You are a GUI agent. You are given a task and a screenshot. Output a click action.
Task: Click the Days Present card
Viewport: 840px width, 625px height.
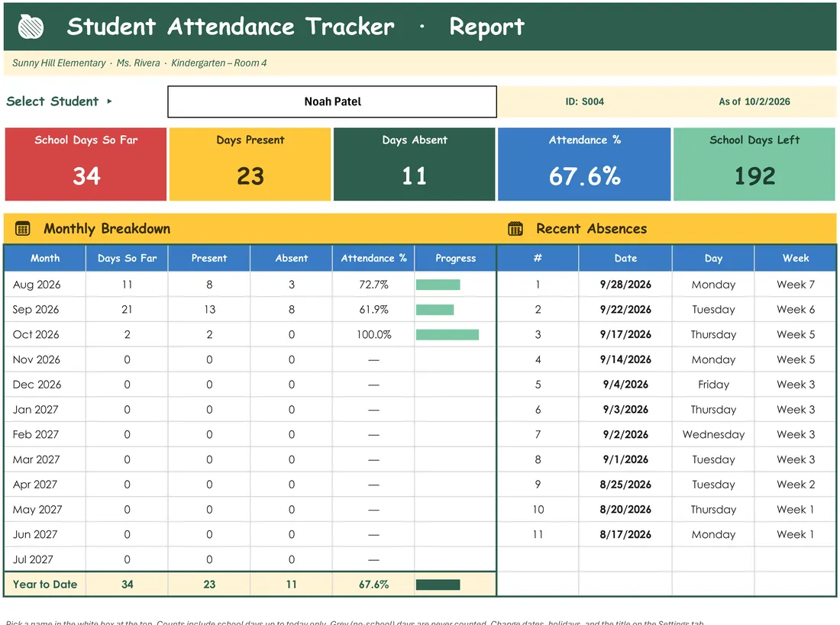pos(250,164)
